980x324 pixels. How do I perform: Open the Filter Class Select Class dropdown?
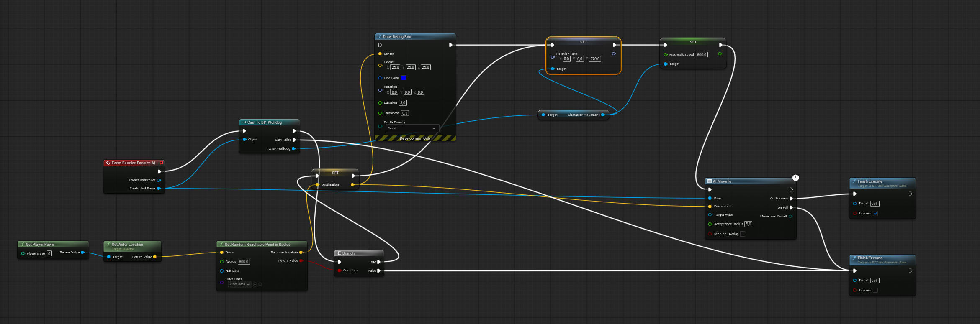tap(239, 284)
